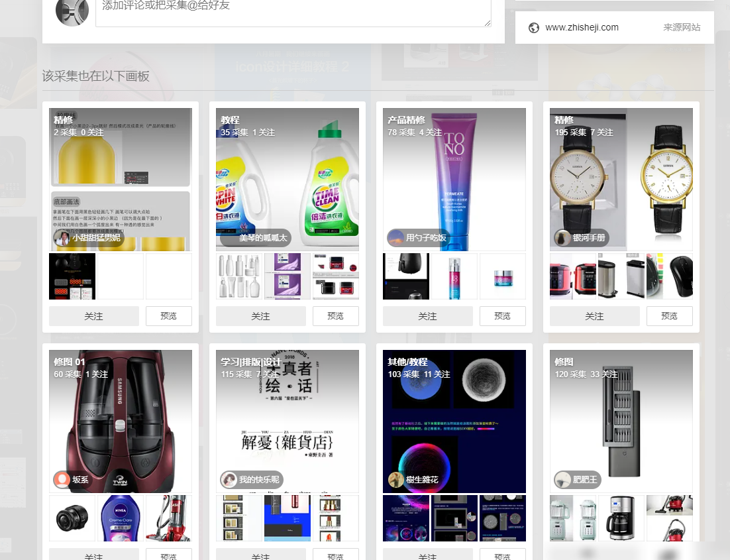Focus the comment input box

click(293, 13)
